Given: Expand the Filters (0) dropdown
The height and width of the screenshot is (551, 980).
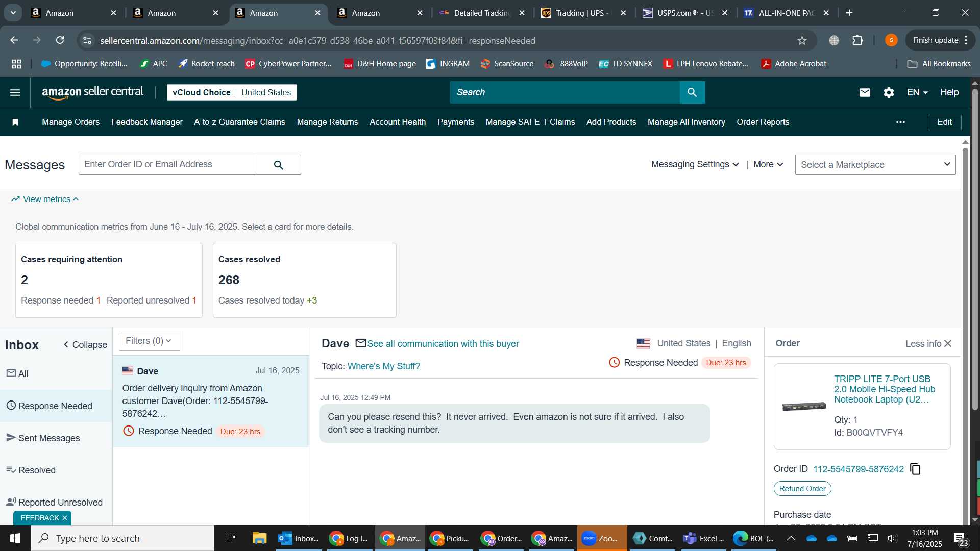Looking at the screenshot, I should (x=149, y=341).
